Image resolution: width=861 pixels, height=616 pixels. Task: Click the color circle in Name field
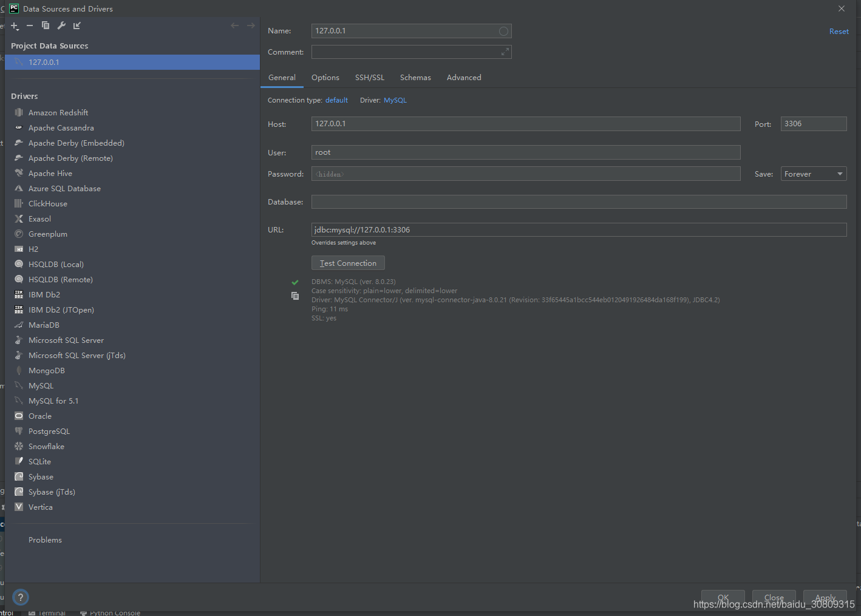coord(503,31)
